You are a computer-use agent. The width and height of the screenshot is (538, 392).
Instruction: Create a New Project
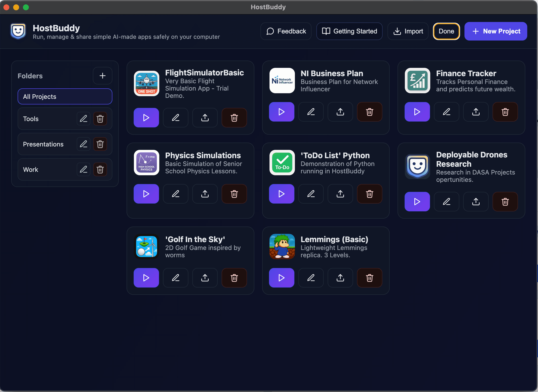pos(495,31)
